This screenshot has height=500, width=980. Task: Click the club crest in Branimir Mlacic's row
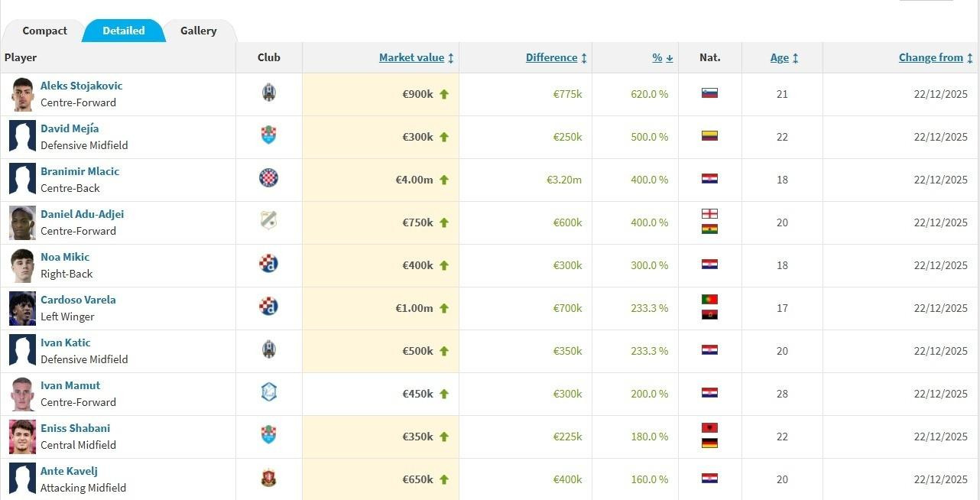coord(268,179)
